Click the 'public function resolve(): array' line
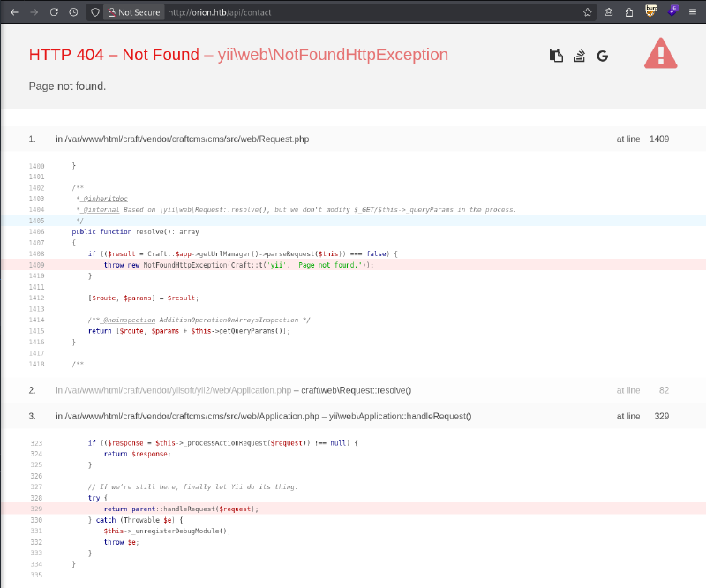706x588 pixels. pos(135,231)
